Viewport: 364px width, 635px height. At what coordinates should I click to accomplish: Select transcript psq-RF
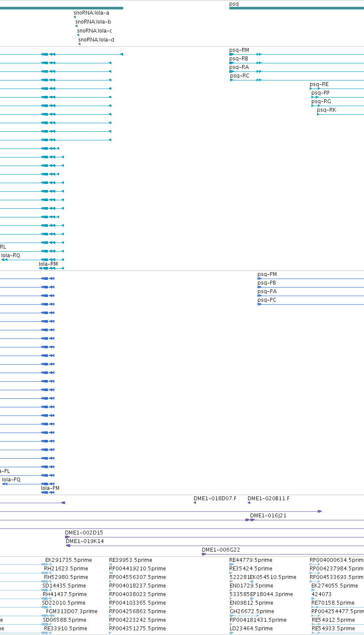click(320, 93)
